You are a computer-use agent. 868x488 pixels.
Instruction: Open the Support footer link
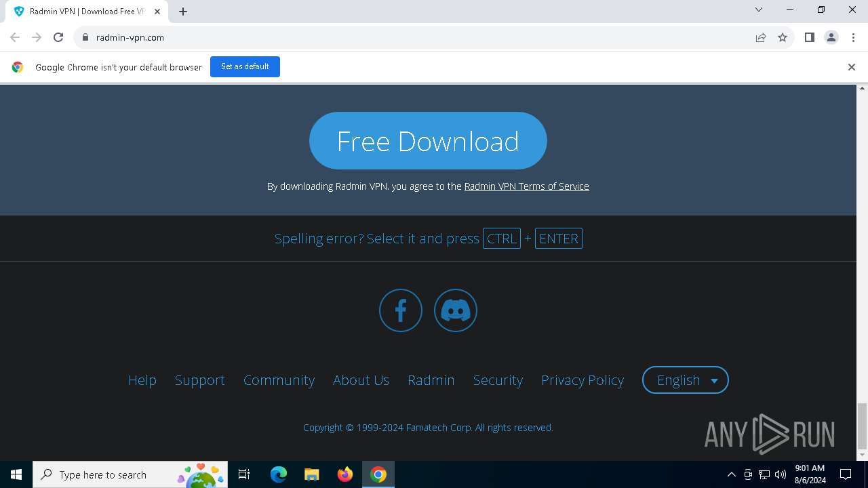200,380
